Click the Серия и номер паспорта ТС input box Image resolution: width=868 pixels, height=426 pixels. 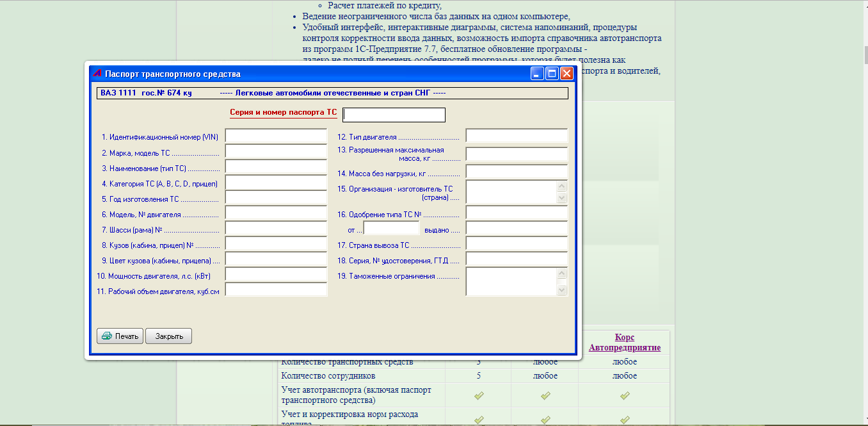393,114
